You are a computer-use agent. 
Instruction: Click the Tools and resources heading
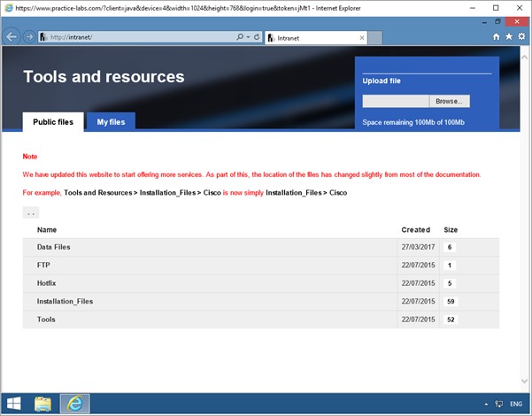click(x=104, y=77)
